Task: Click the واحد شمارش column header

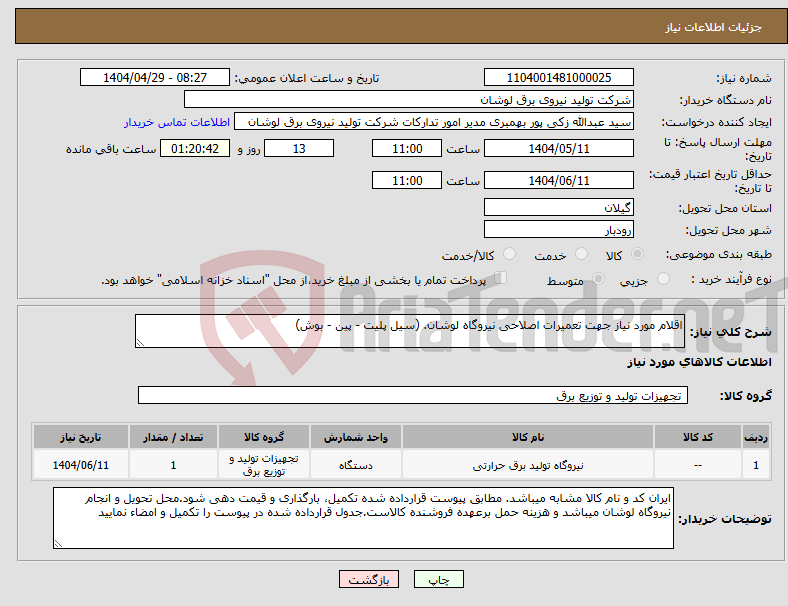Action: [355, 437]
